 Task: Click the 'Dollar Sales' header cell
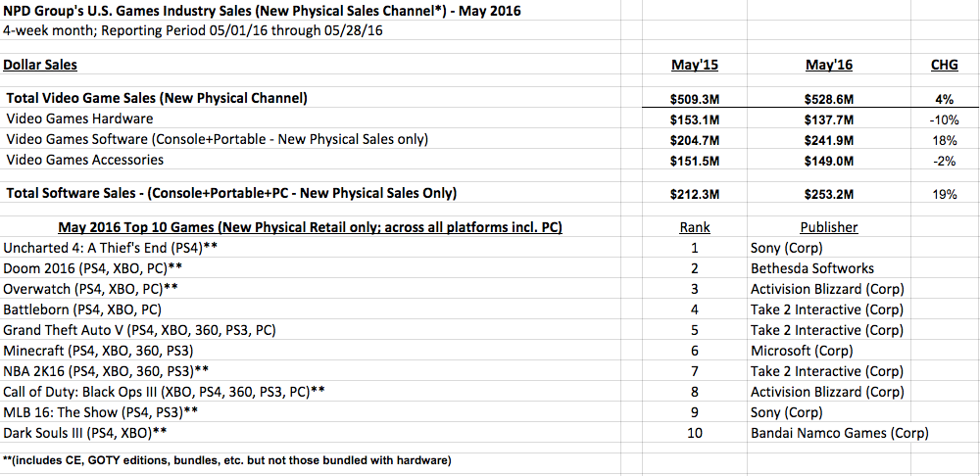40,65
